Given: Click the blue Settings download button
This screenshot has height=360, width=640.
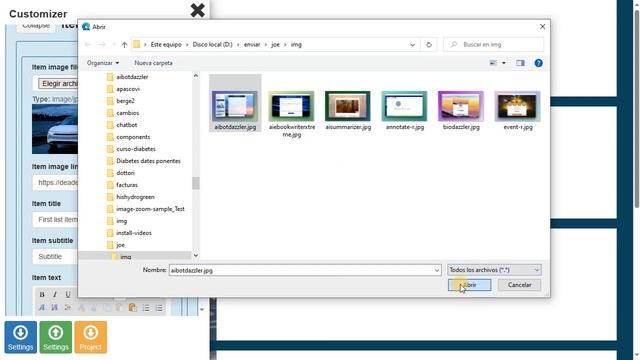Looking at the screenshot, I should [20, 337].
